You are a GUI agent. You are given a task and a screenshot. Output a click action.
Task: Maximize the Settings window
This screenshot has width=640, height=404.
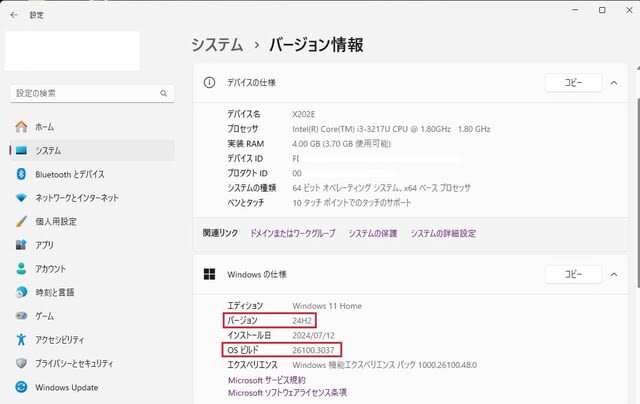click(602, 10)
